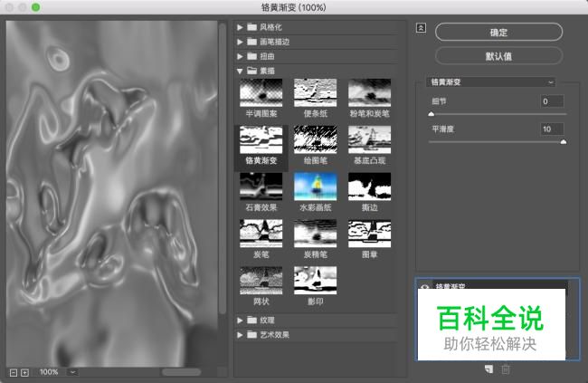The width and height of the screenshot is (588, 383).
Task: Click the 平滑度 slider handle
Action: click(564, 141)
